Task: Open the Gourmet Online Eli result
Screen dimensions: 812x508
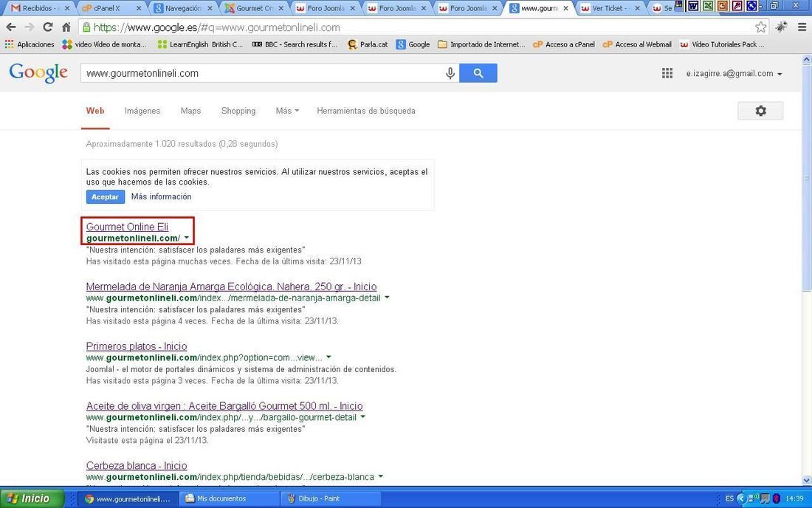Action: point(127,227)
